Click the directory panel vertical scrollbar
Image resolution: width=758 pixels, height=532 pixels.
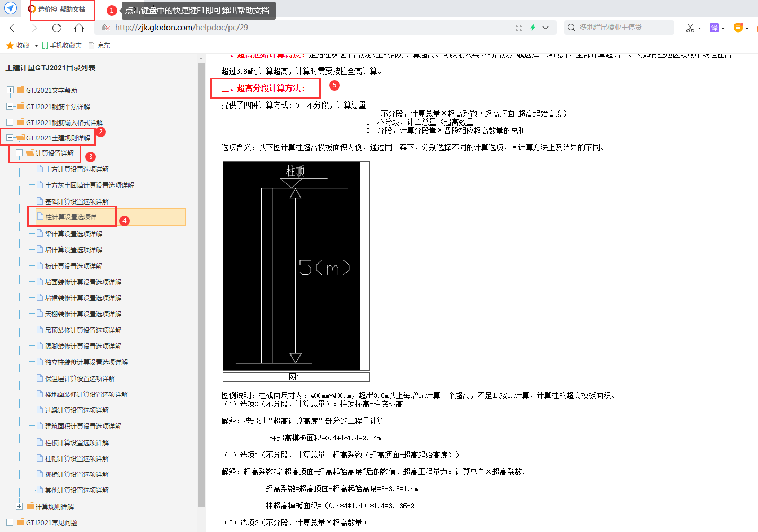coord(201,284)
